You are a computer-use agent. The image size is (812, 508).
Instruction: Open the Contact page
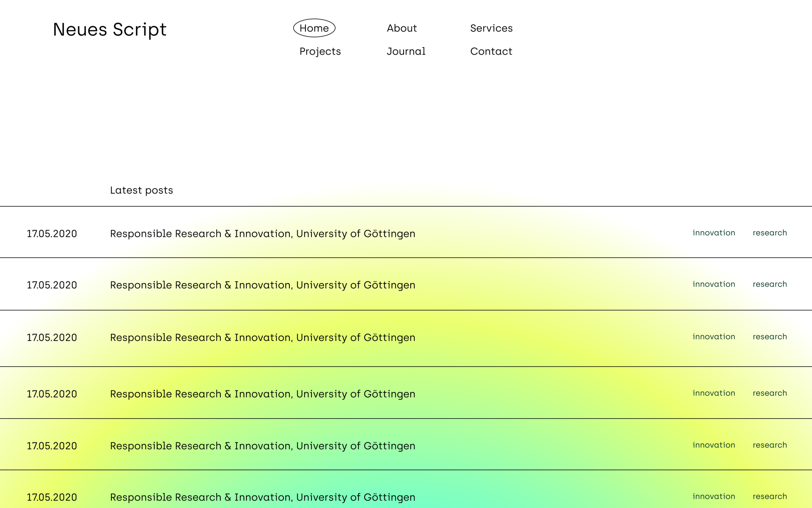coord(491,51)
